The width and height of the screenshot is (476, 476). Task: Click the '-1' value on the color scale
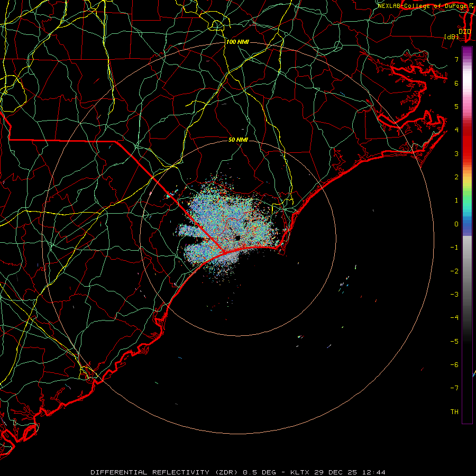coord(454,248)
